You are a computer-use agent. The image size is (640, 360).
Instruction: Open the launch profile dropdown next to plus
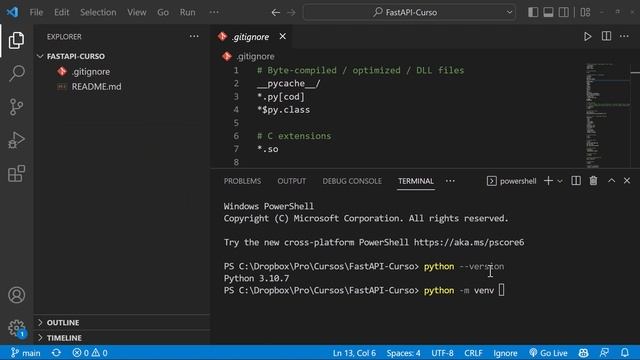pyautogui.click(x=560, y=181)
